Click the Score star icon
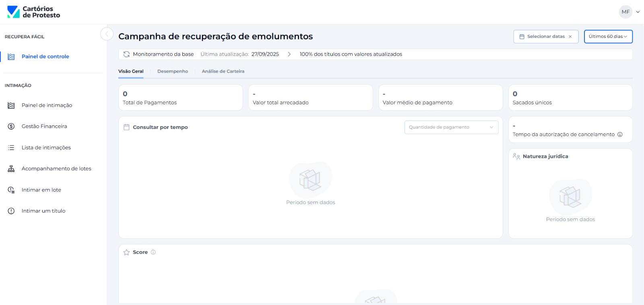The height and width of the screenshot is (305, 644). [x=126, y=253]
